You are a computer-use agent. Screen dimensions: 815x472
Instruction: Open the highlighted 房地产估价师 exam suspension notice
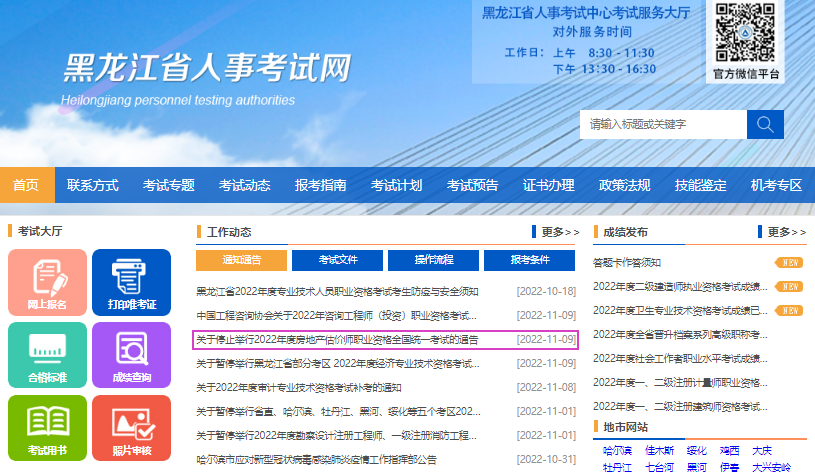338,340
